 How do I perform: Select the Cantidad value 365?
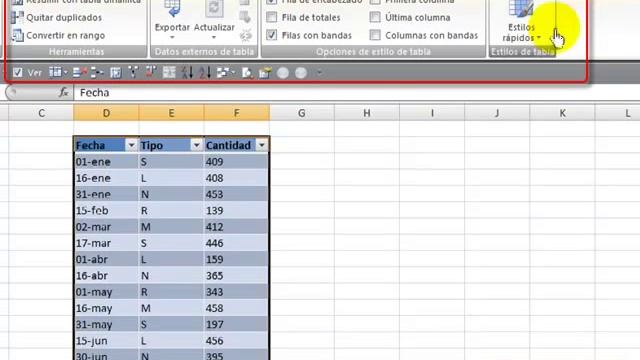[x=236, y=276]
